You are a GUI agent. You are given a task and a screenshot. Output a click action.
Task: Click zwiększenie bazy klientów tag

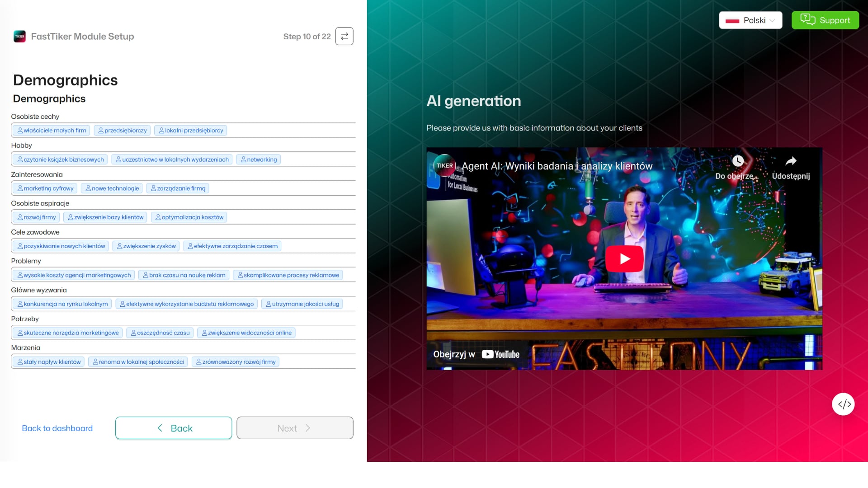point(105,217)
